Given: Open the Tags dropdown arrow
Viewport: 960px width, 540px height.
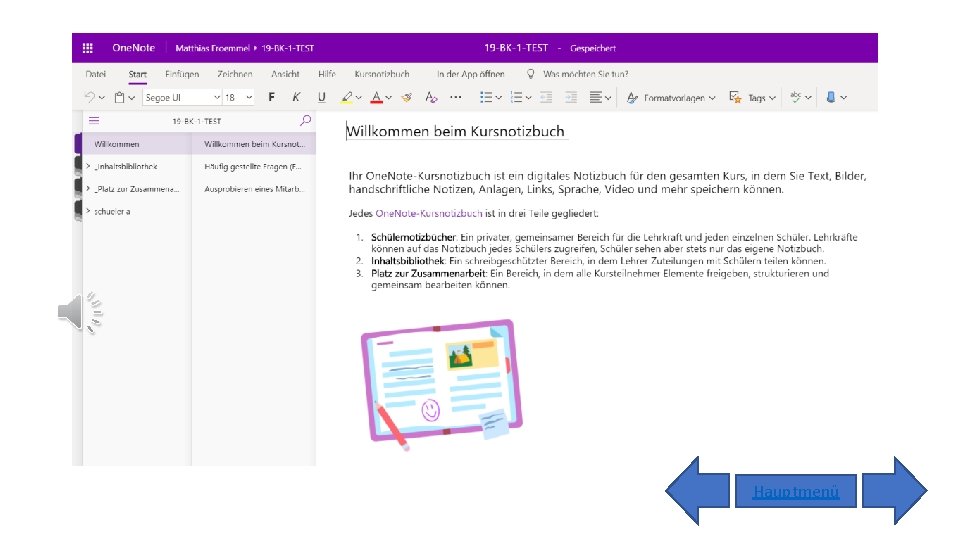Looking at the screenshot, I should click(772, 97).
